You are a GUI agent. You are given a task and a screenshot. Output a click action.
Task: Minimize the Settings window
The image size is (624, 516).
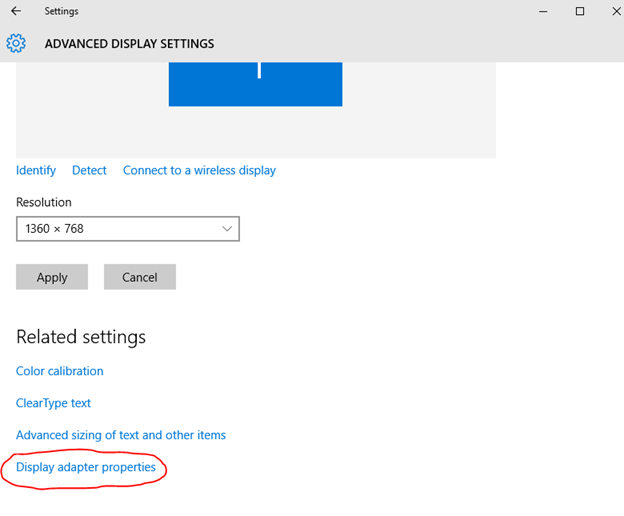coord(543,12)
